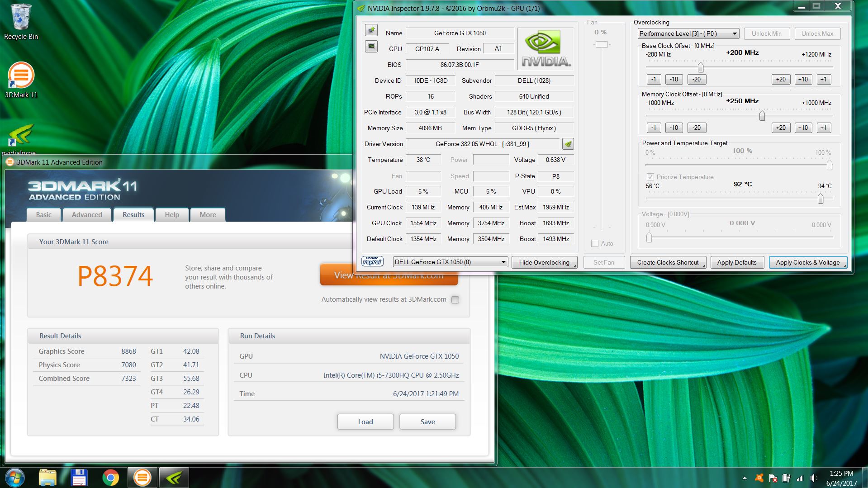Viewport: 868px width, 488px height.
Task: Click the Graphics Score value 8868
Action: click(128, 351)
